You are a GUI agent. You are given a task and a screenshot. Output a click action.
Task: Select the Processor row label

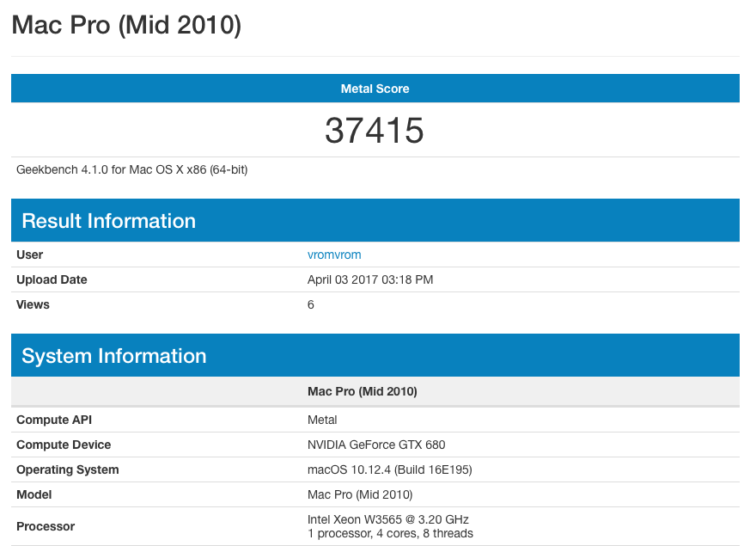pos(46,527)
